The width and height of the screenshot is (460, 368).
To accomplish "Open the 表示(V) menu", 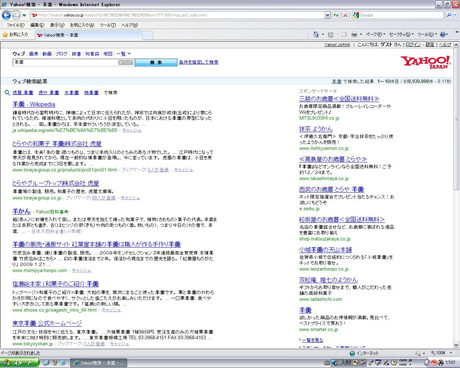I will (57, 25).
